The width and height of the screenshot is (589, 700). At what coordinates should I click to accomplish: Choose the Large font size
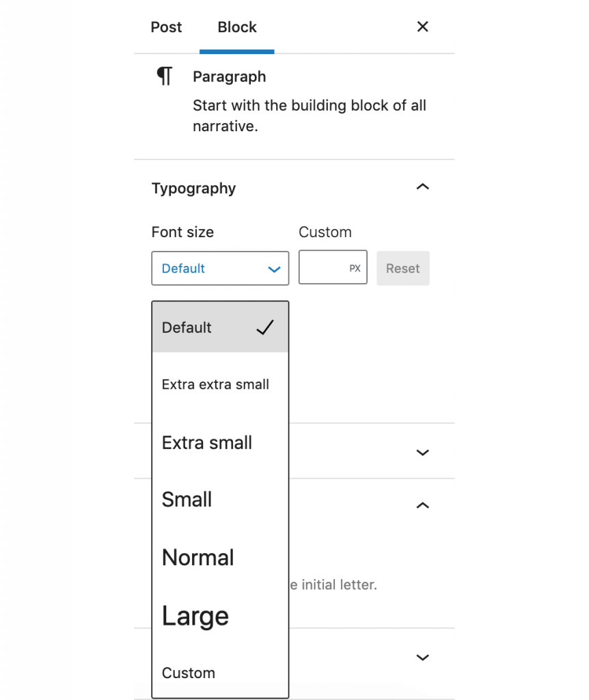pos(195,616)
